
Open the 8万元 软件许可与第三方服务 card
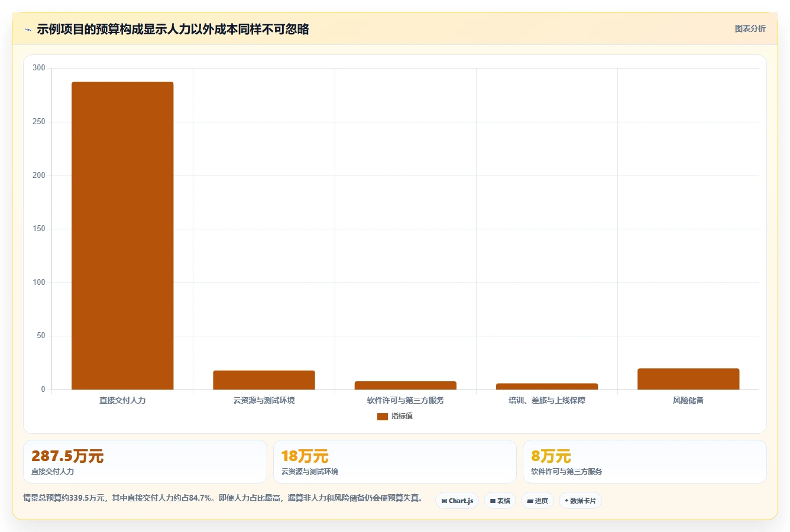[x=645, y=462]
